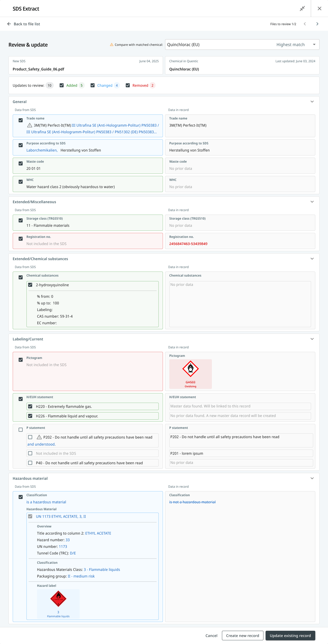Check the P202 statement checkbox
This screenshot has height=644, width=328.
30,437
